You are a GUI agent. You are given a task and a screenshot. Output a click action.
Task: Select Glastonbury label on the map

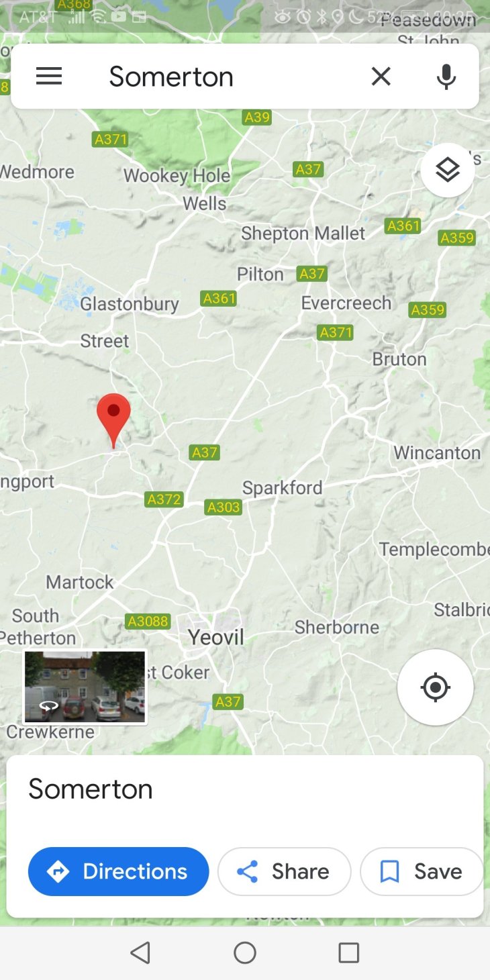pos(130,304)
